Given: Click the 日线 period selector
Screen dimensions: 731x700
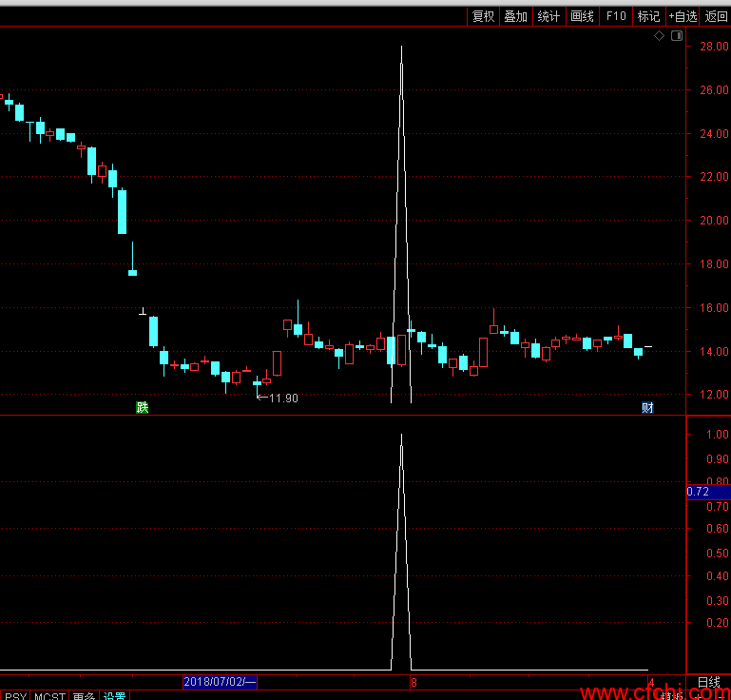Looking at the screenshot, I should tap(709, 682).
